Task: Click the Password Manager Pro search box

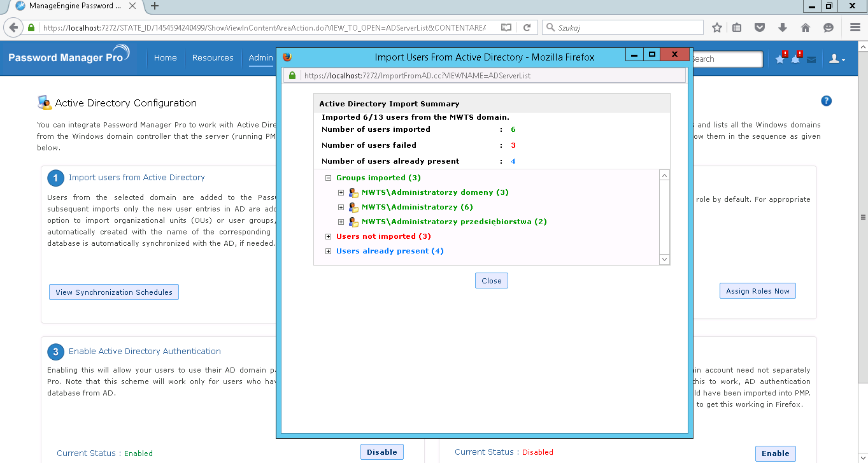Action: click(727, 59)
